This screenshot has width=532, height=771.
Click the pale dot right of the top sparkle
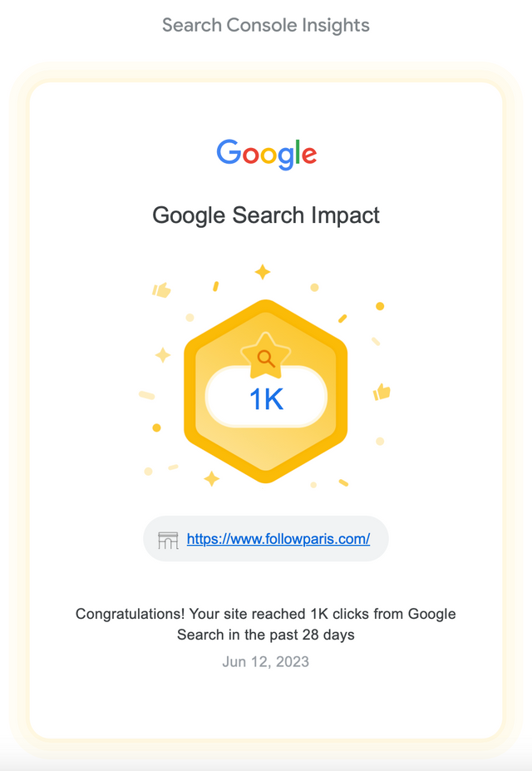[x=314, y=287]
